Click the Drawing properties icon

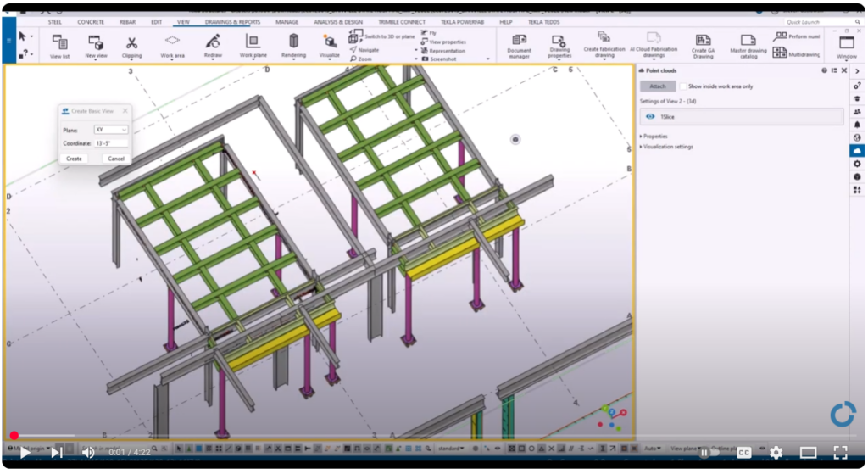click(x=559, y=42)
